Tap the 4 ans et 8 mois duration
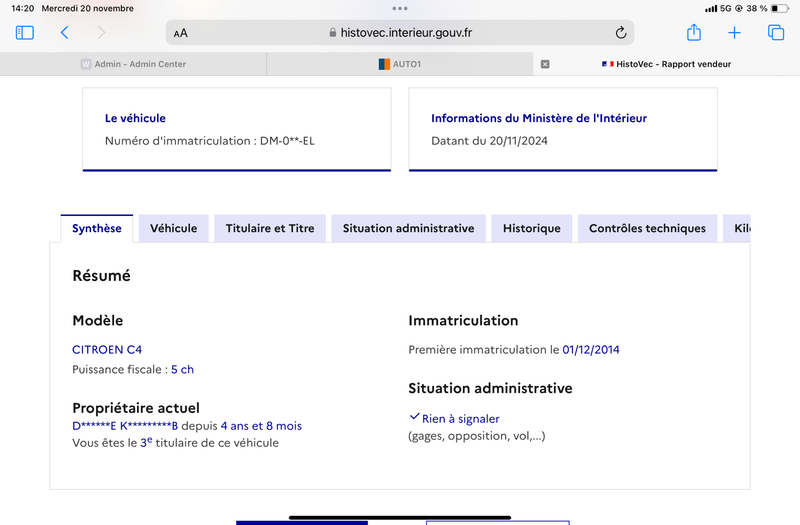This screenshot has width=800, height=525. pos(261,426)
